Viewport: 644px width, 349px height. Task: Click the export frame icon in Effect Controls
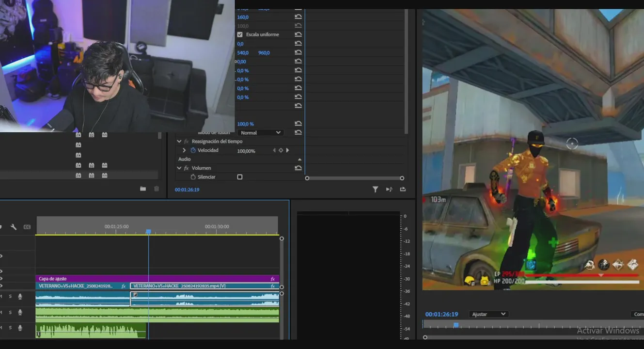pos(403,190)
